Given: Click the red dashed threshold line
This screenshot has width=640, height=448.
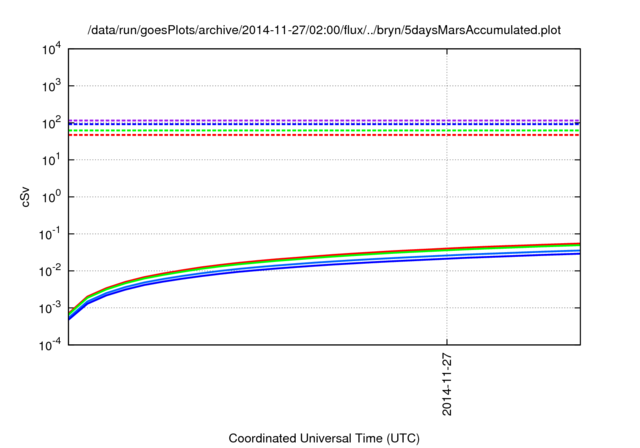Looking at the screenshot, I should (x=324, y=135).
